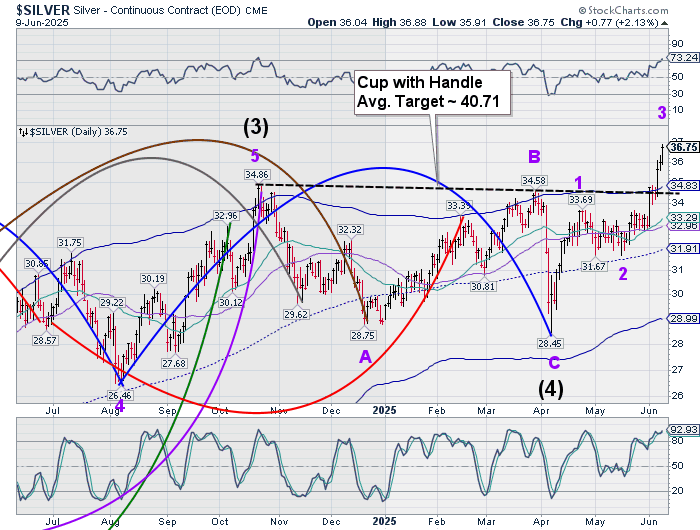Click the candlestick legend icon beside $SILVER (Daily)
The image size is (700, 530).
[25, 131]
